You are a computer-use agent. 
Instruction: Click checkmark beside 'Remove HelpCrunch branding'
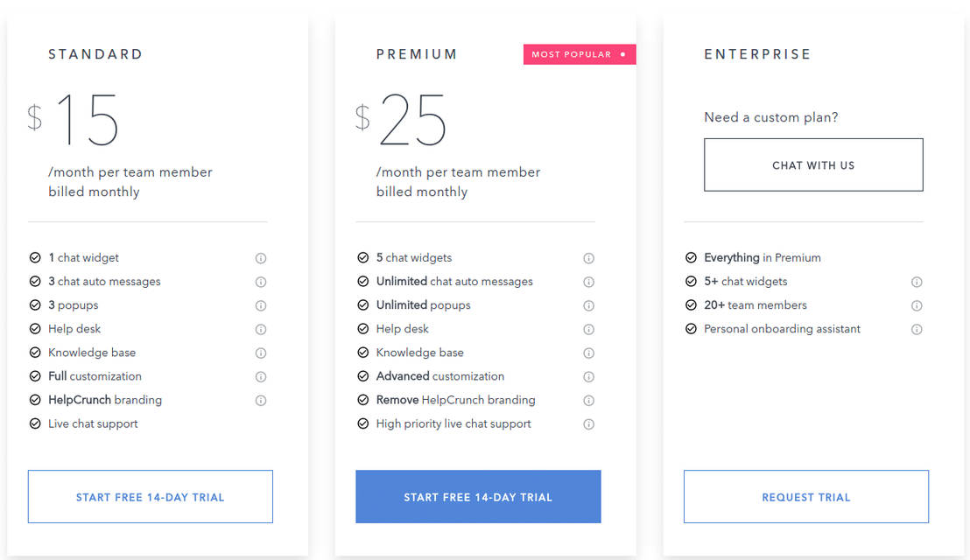coord(363,400)
